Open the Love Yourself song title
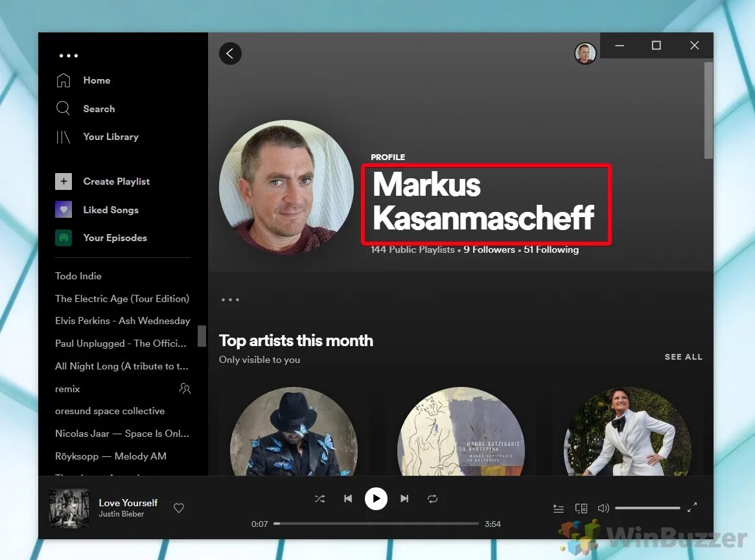Viewport: 755px width, 560px height. click(128, 503)
